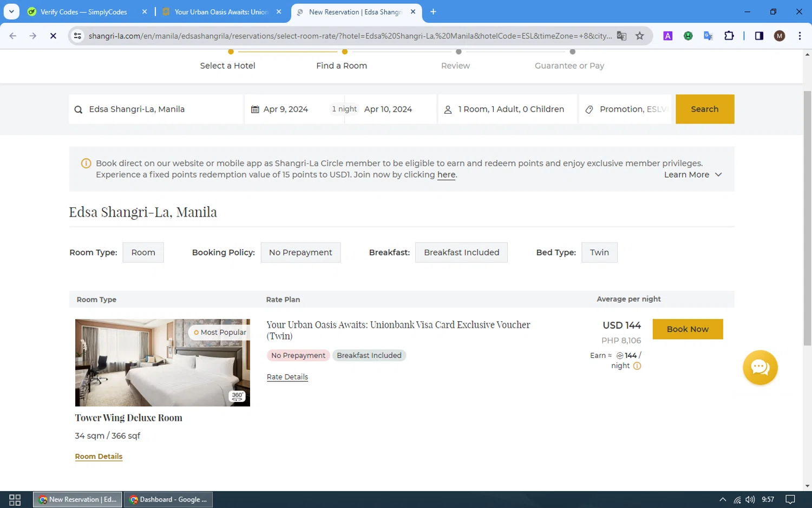This screenshot has width=812, height=508.
Task: Open the 1 Room, 1 Adult, 0 Children selector
Action: pyautogui.click(x=508, y=109)
